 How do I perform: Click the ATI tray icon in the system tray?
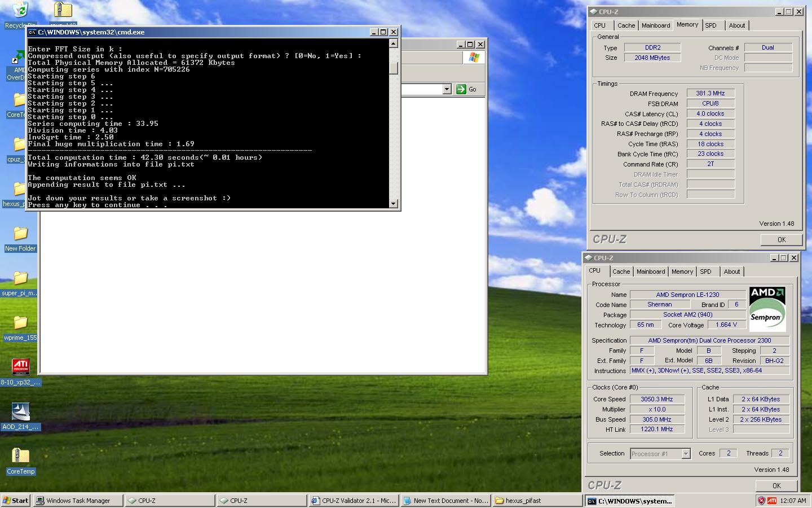[771, 501]
